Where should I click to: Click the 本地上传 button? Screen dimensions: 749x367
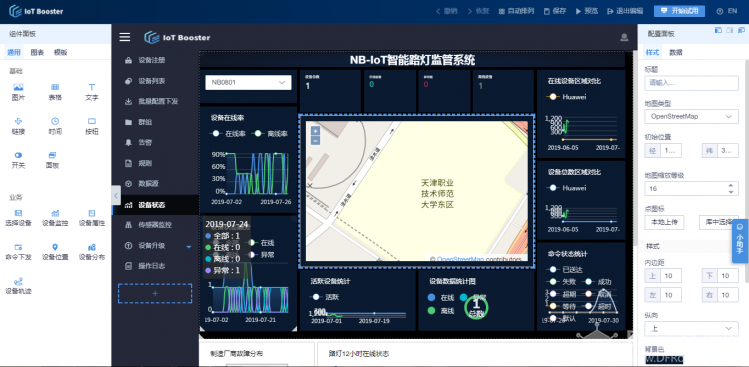664,222
